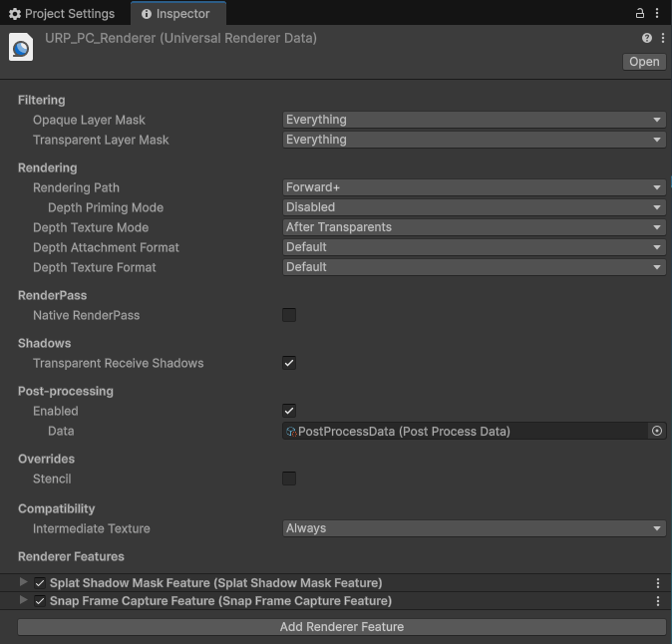Screen dimensions: 672x644
Task: Open Snap Frame Capture Feature options menu
Action: 657,601
